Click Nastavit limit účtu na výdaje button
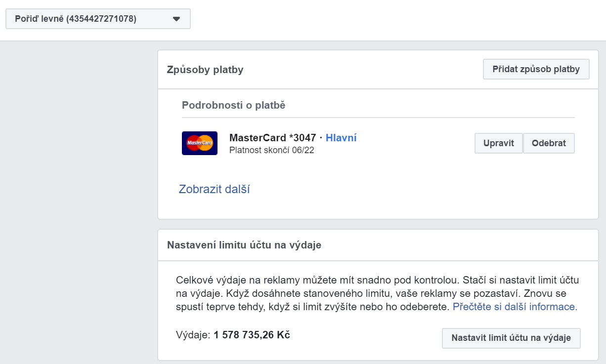 (x=511, y=338)
